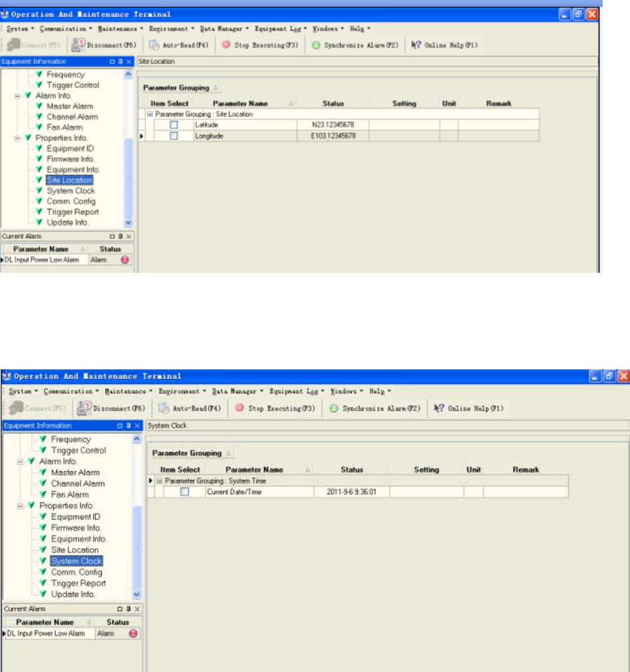Open Maintenance menu in upper window

coord(120,29)
